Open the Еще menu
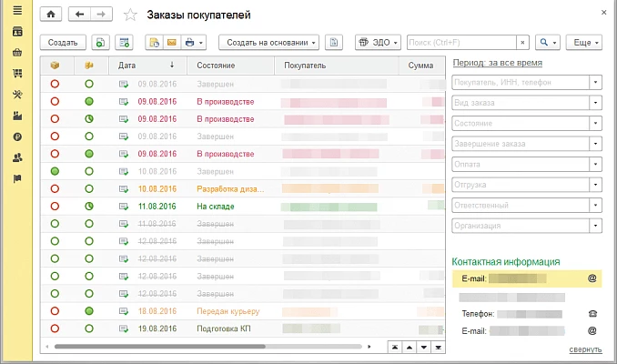 pyautogui.click(x=584, y=43)
